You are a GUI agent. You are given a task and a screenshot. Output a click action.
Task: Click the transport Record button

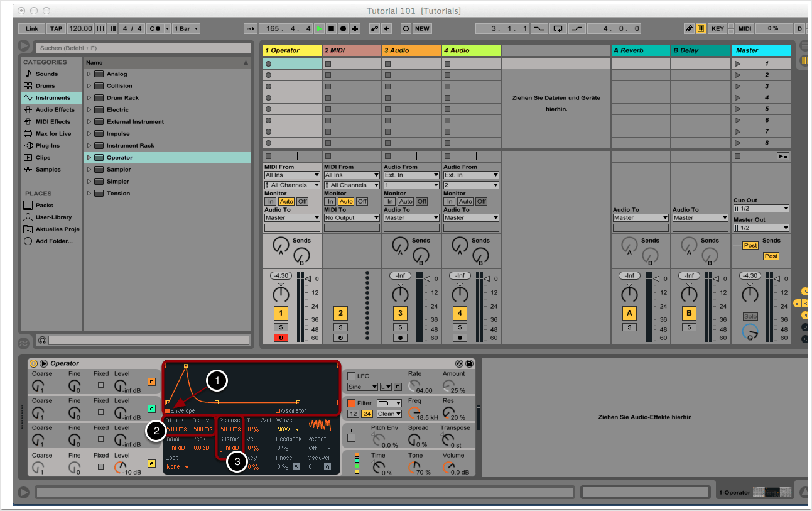tap(343, 28)
